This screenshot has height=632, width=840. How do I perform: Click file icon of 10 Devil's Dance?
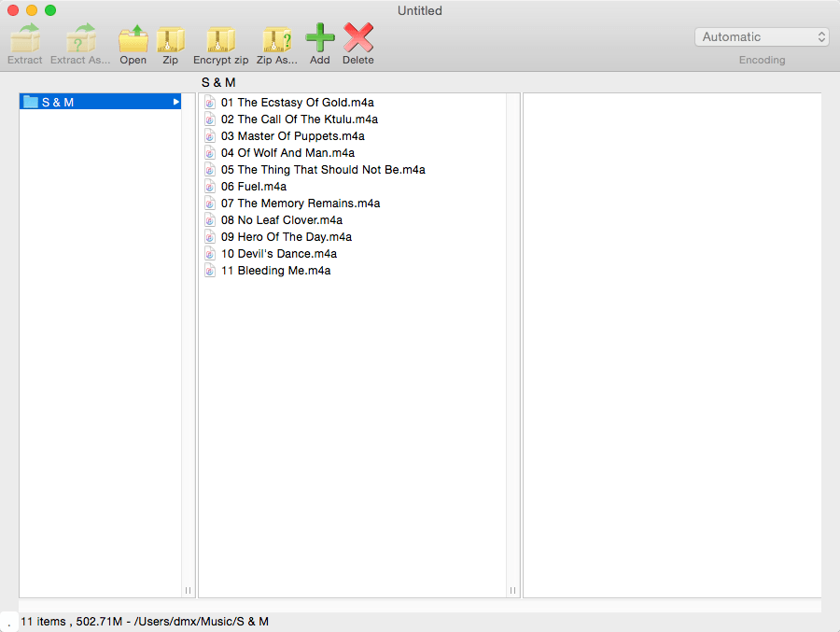[x=210, y=254]
